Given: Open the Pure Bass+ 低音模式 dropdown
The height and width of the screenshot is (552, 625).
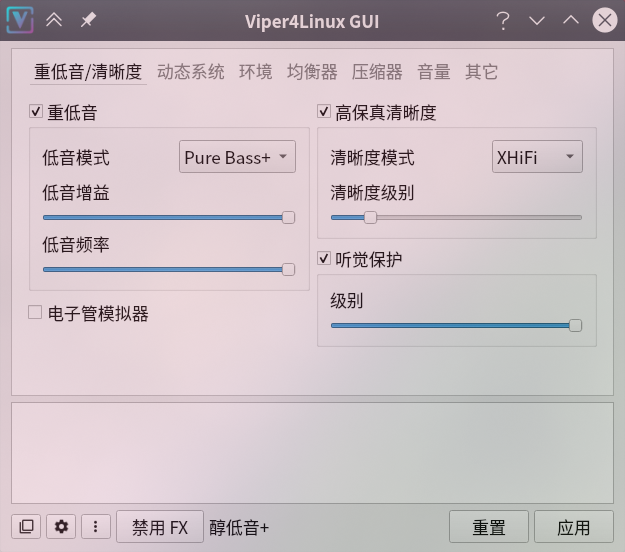Looking at the screenshot, I should pyautogui.click(x=237, y=157).
